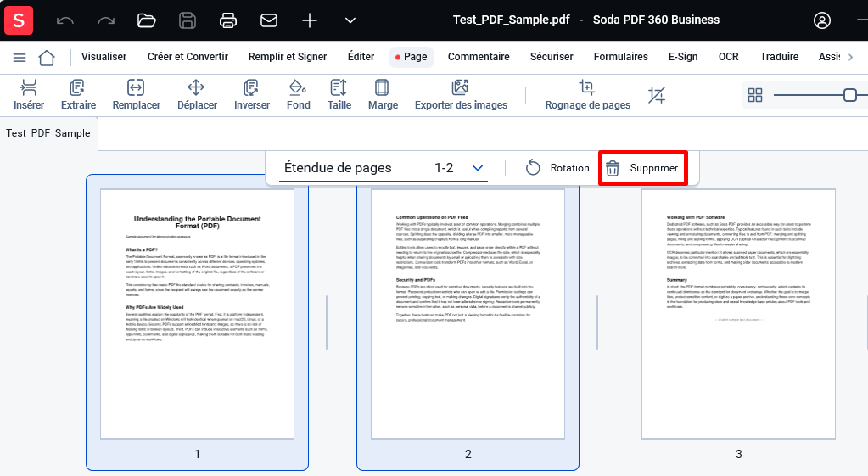Screen dimensions: 868x476
Task: Open the E-Sign tab
Action: pyautogui.click(x=682, y=57)
